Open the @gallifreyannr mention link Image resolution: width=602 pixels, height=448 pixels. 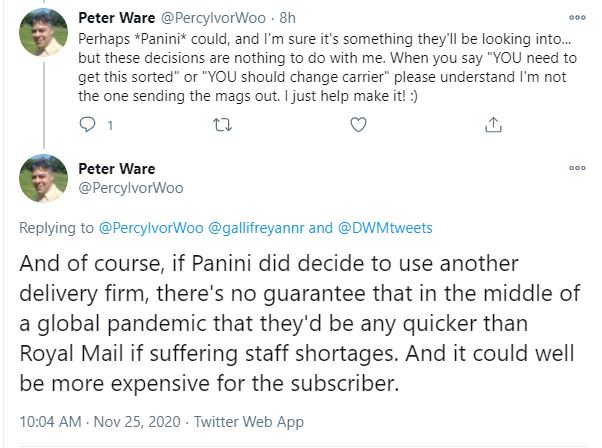point(256,228)
